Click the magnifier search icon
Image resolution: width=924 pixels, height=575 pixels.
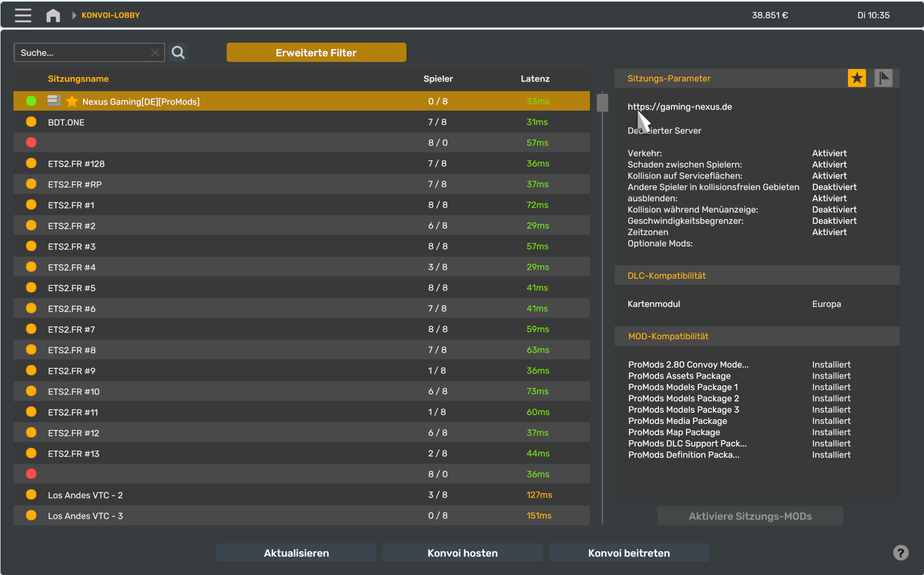click(x=178, y=52)
